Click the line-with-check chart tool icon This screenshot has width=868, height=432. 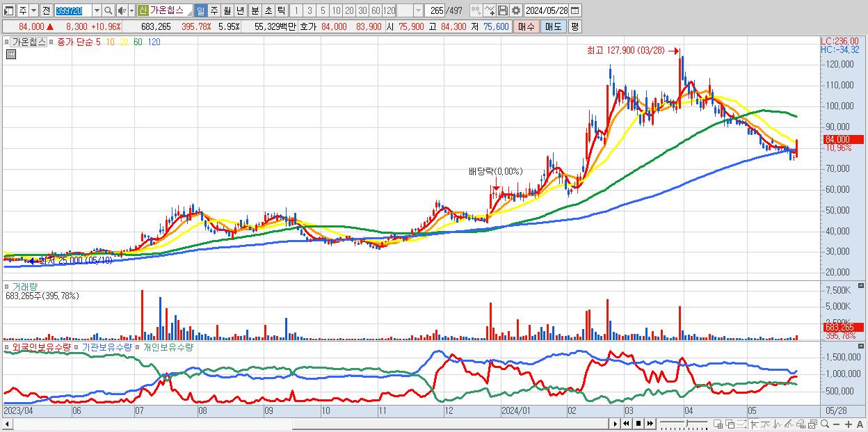click(490, 10)
